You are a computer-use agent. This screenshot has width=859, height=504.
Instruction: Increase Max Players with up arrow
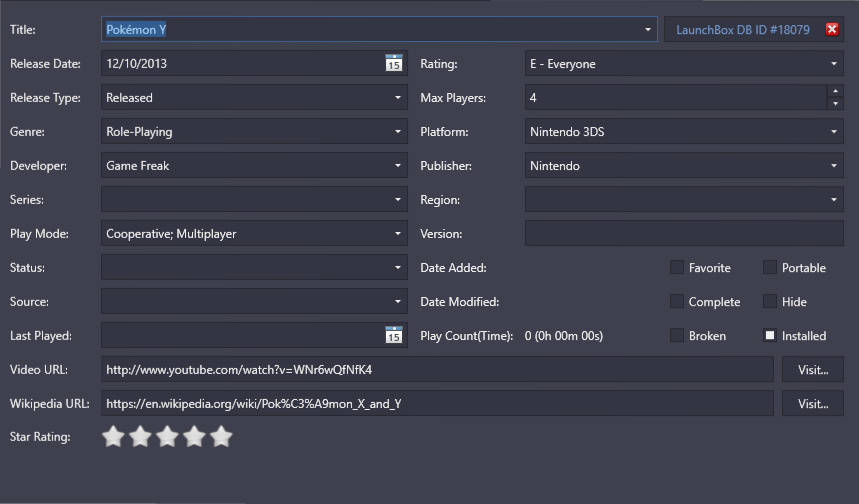(x=835, y=91)
